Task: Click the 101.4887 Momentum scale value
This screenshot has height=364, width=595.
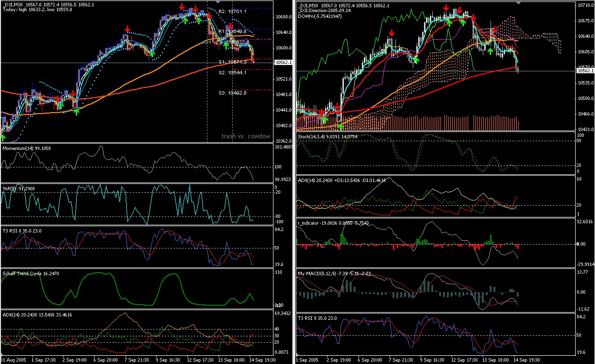Action: pyautogui.click(x=283, y=147)
